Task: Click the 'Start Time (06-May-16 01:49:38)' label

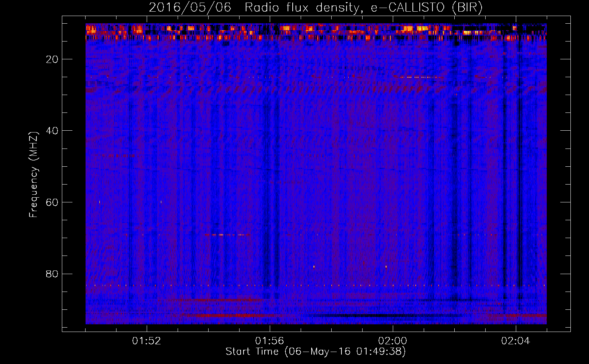Action: pyautogui.click(x=316, y=352)
